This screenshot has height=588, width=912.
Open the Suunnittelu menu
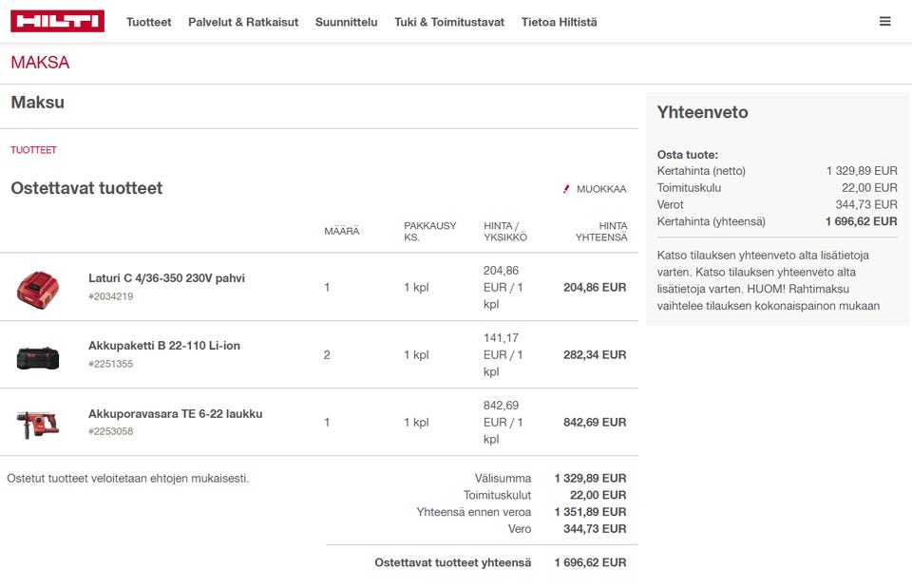[346, 22]
